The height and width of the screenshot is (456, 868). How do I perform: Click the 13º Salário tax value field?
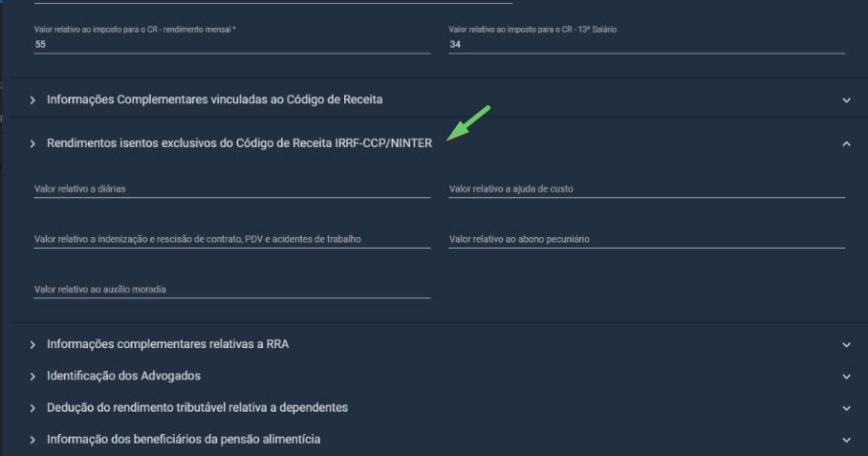[646, 44]
